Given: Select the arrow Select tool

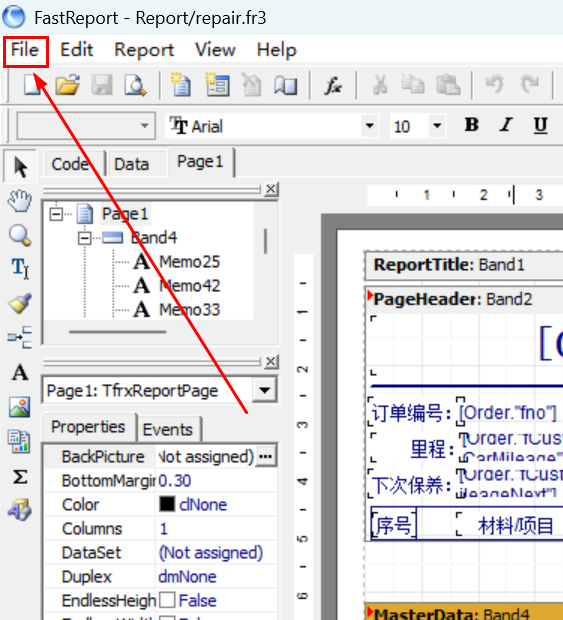Looking at the screenshot, I should [x=20, y=166].
